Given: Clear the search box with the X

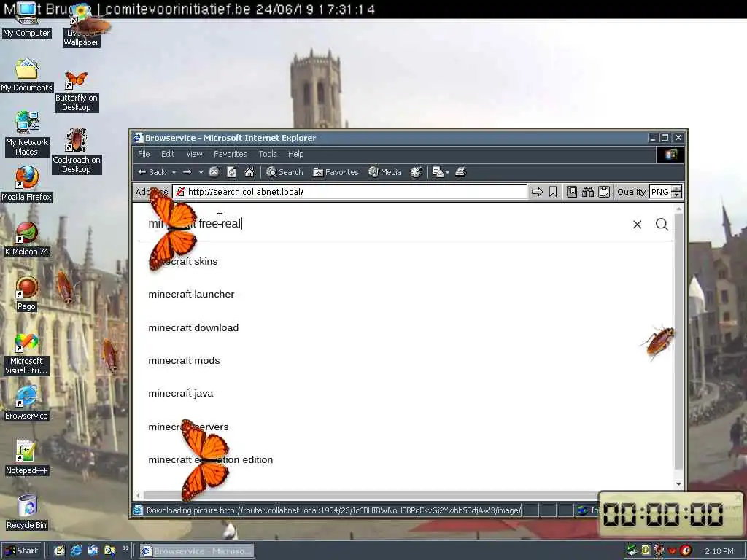Looking at the screenshot, I should point(637,225).
